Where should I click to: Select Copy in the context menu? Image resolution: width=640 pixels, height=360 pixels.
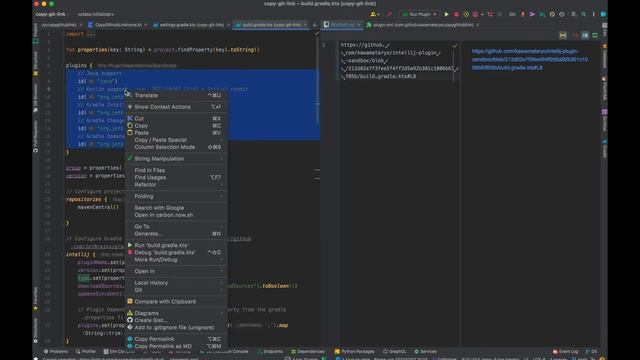click(x=176, y=126)
